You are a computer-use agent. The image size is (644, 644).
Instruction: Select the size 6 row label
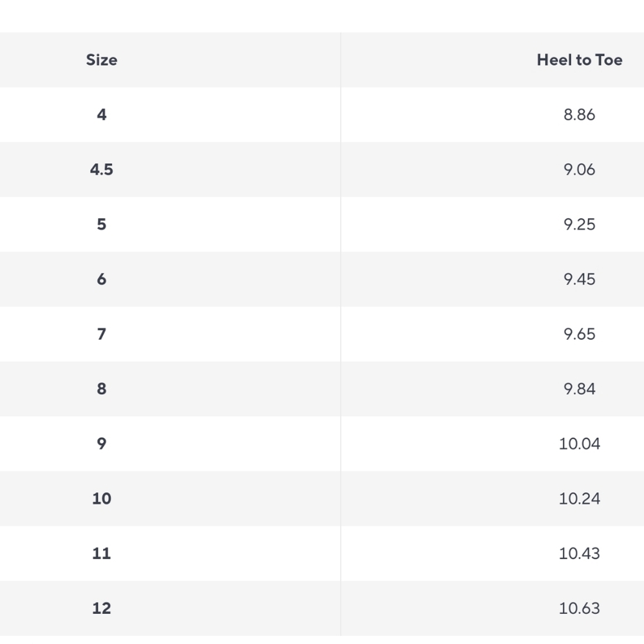click(102, 279)
